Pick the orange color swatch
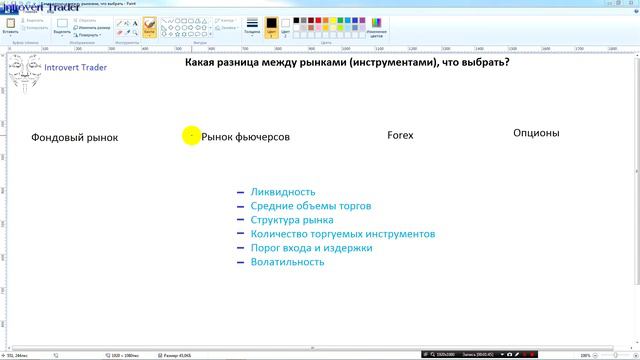 [x=326, y=20]
